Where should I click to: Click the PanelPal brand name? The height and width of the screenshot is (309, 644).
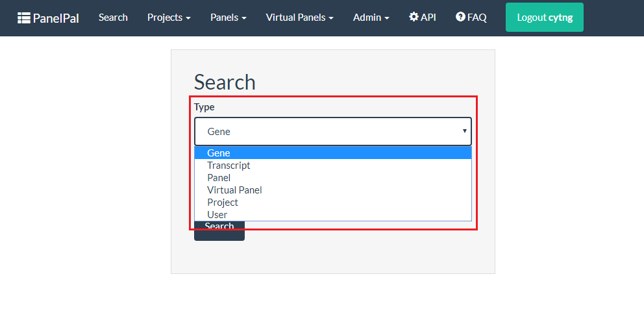click(x=55, y=18)
